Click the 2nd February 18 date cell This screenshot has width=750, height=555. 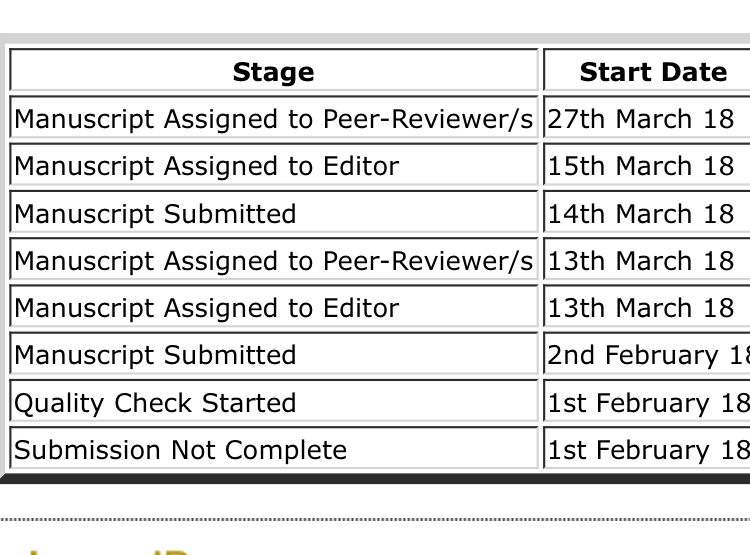pyautogui.click(x=648, y=355)
